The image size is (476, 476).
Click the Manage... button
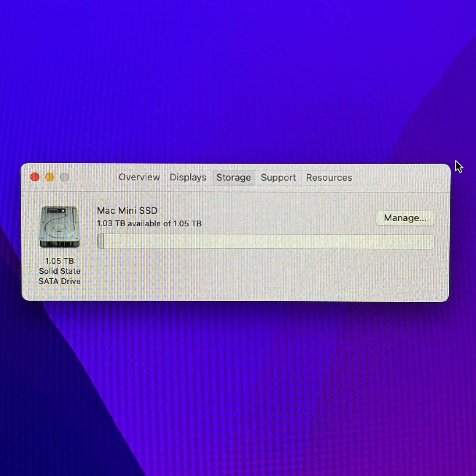click(x=405, y=218)
